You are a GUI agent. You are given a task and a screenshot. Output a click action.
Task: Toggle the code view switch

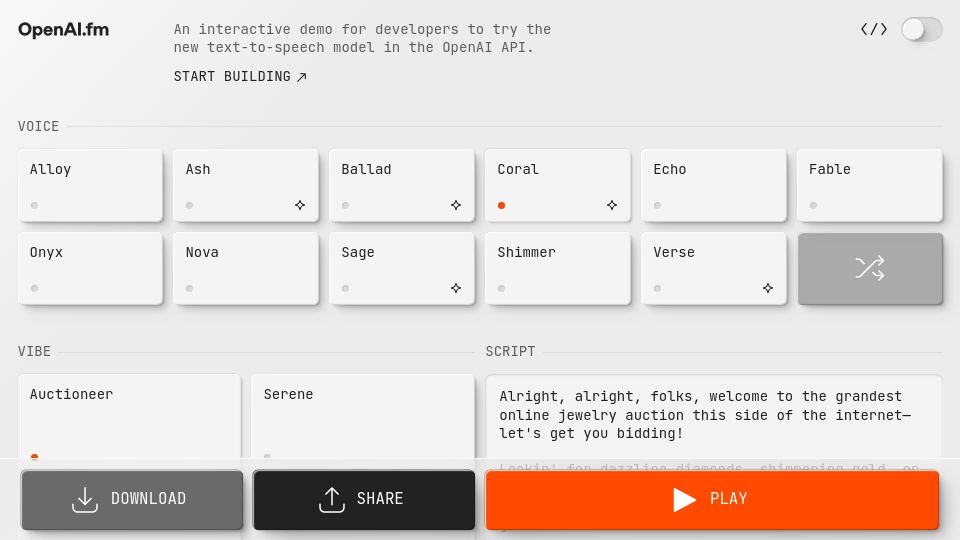pos(921,29)
